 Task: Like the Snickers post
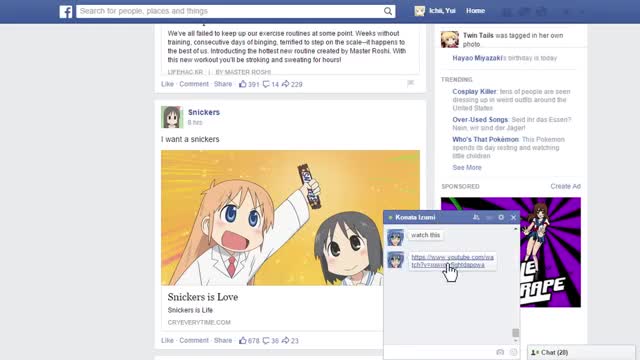point(167,340)
